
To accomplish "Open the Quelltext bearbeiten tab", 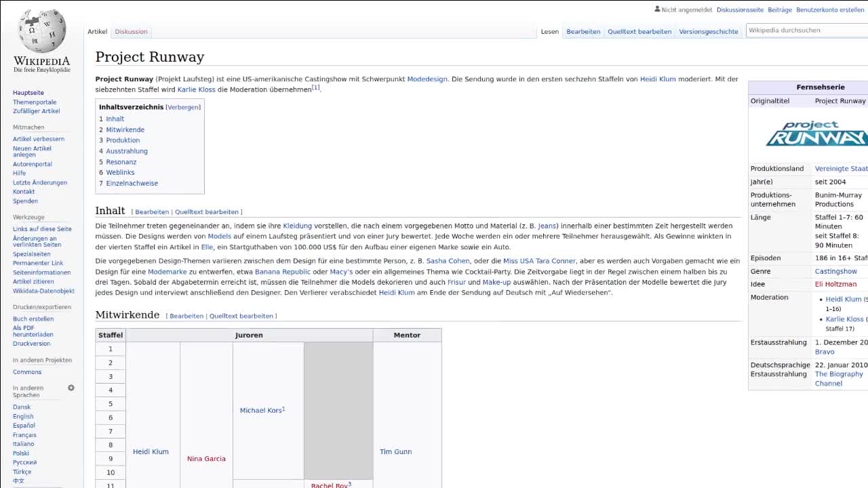I will click(x=639, y=31).
